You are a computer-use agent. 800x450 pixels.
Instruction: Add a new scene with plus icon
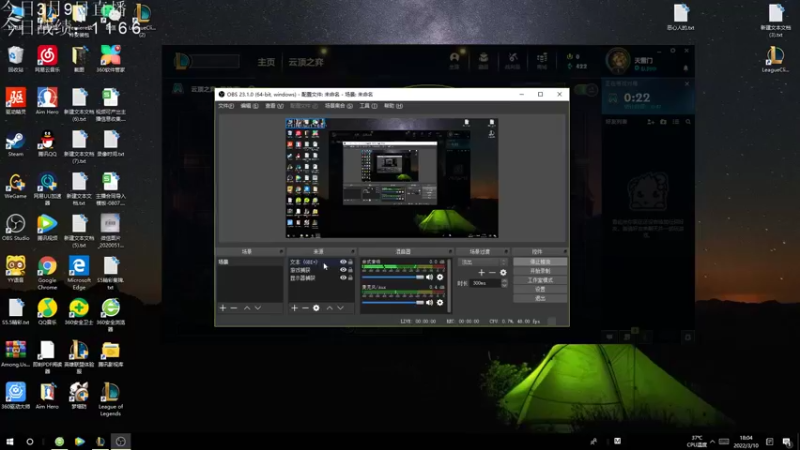[222, 308]
